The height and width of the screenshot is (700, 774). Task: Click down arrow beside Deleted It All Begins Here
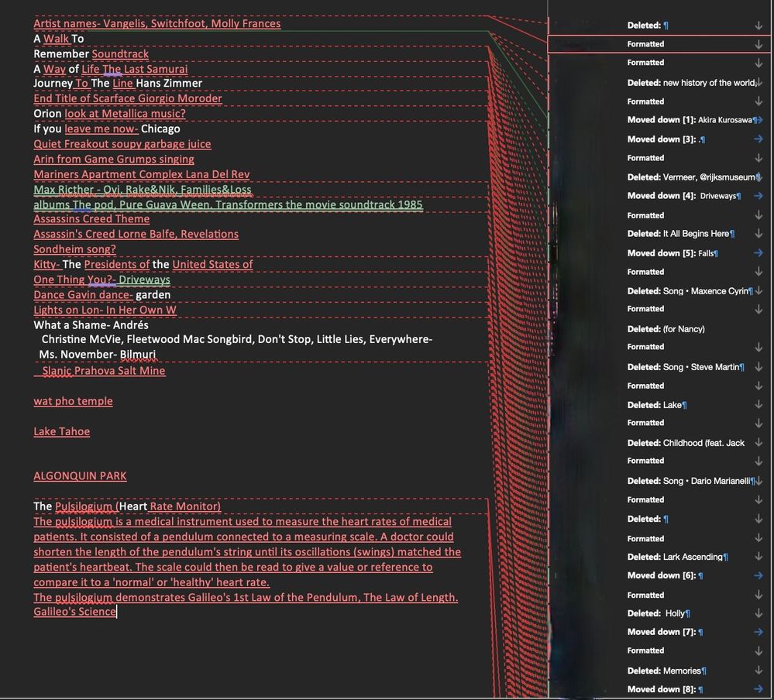tap(759, 234)
